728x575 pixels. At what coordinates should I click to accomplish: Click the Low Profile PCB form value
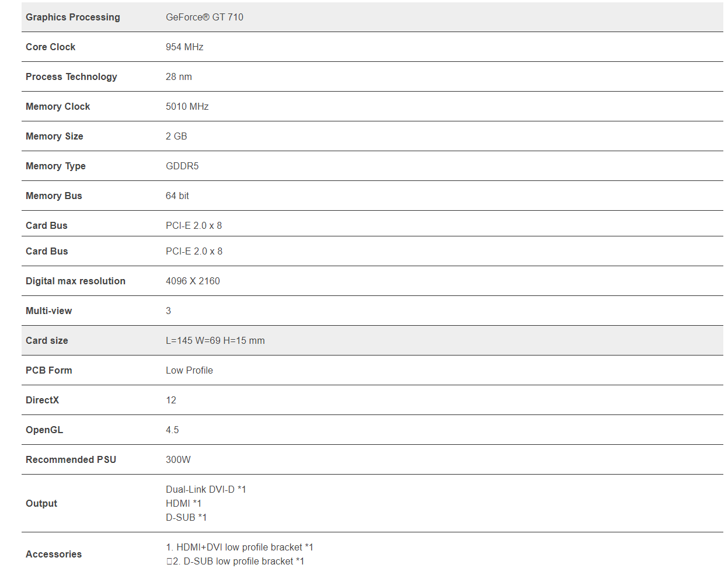(x=189, y=371)
